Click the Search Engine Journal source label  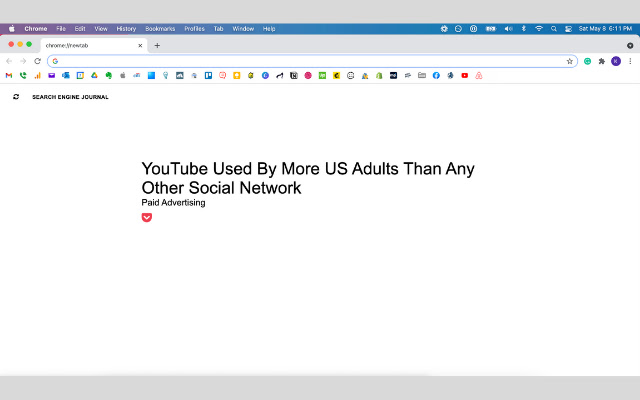[x=70, y=97]
